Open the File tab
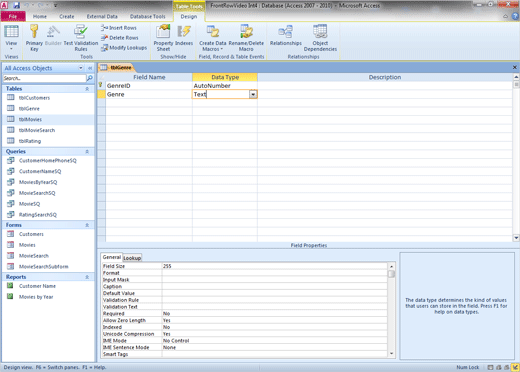This screenshot has height=372, width=520. [x=13, y=16]
